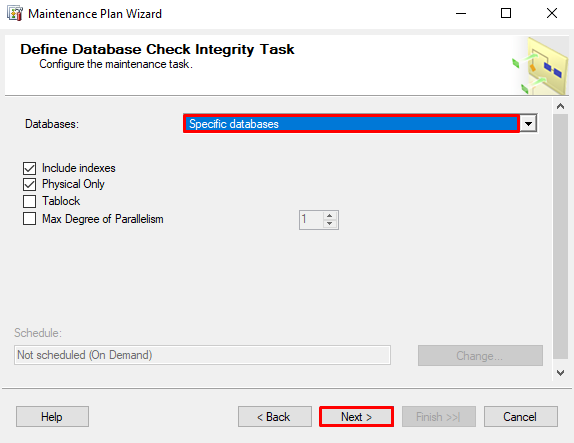Image resolution: width=574 pixels, height=443 pixels.
Task: Open Help for this wizard page
Action: [x=52, y=417]
